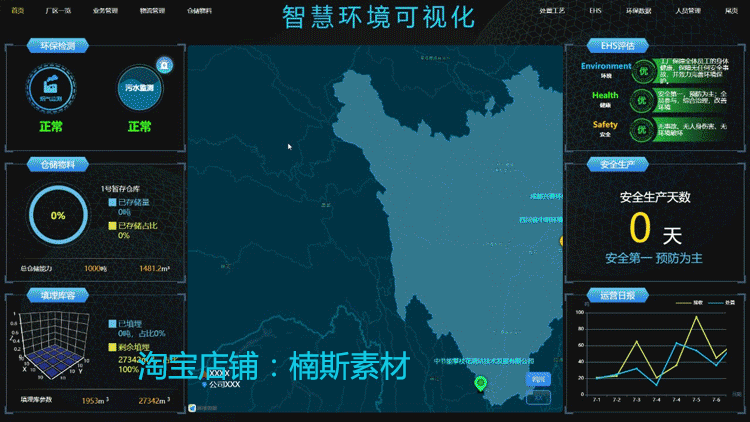Click the flue gas monitoring factory icon
The width and height of the screenshot is (750, 422).
click(x=50, y=88)
